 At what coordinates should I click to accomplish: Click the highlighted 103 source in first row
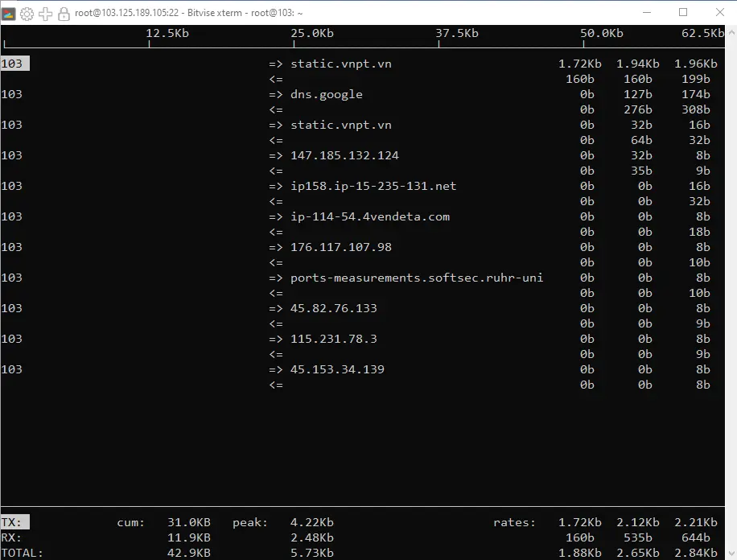14,64
